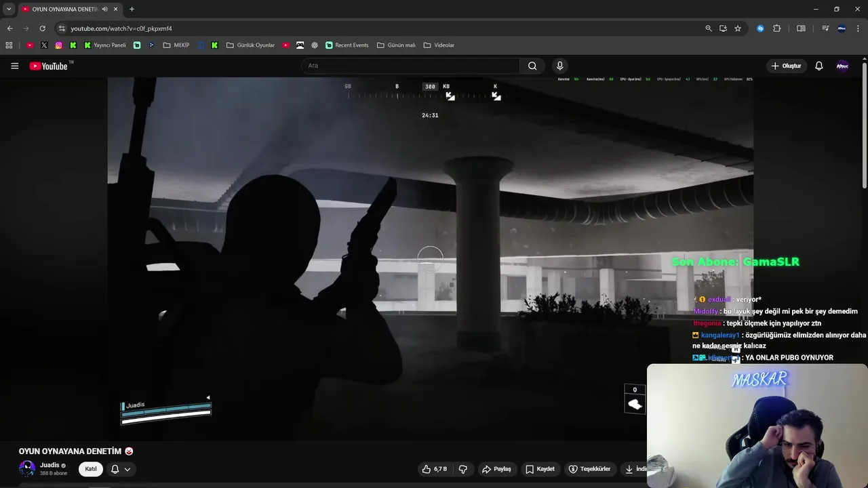
Task: Click the Teşekkürler thanks button
Action: coord(589,469)
